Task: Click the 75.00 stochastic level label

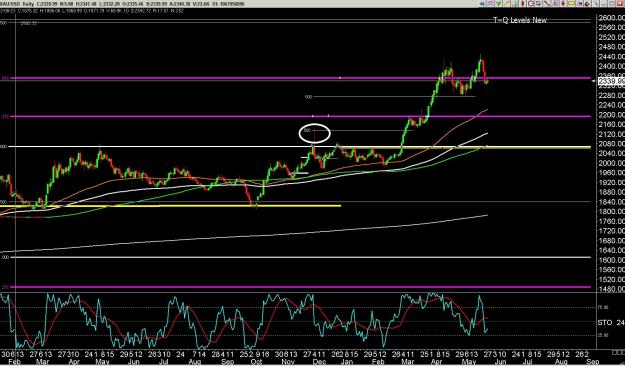Action: pyautogui.click(x=603, y=307)
